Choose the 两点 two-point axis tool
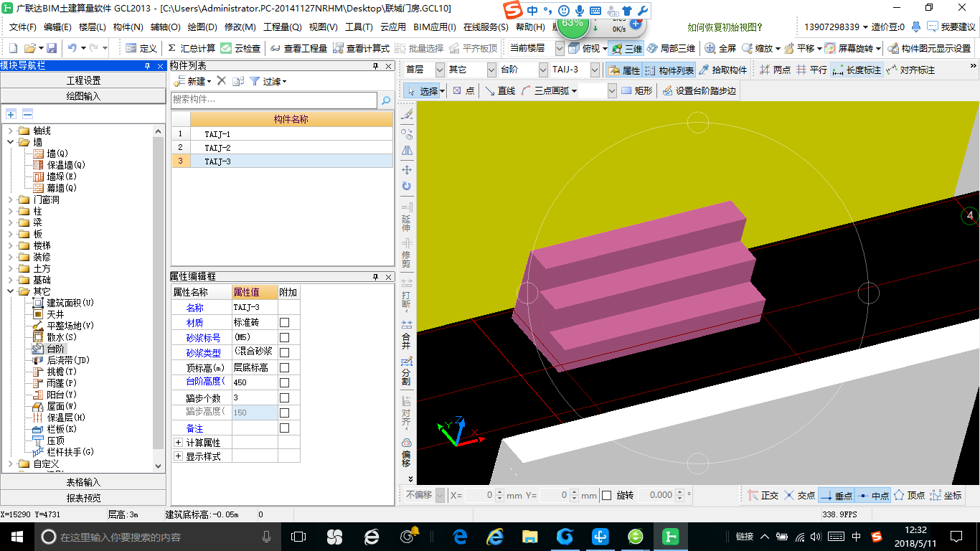 (x=775, y=70)
